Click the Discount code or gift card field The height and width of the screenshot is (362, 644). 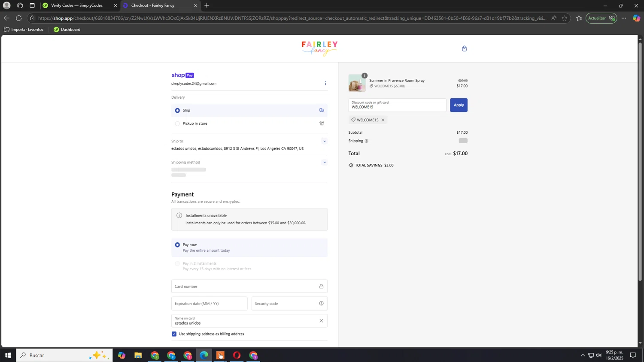point(397,105)
